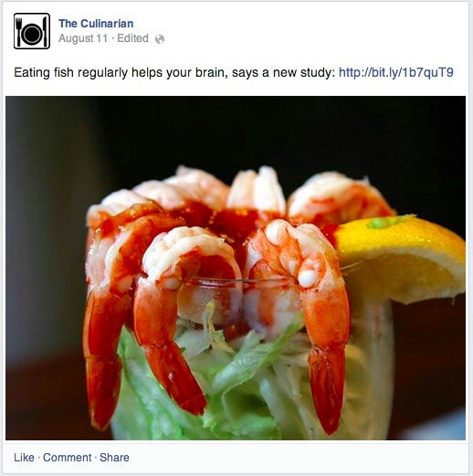Screen dimensions: 473x476
Task: Open The Culinarian page name link
Action: 96,24
